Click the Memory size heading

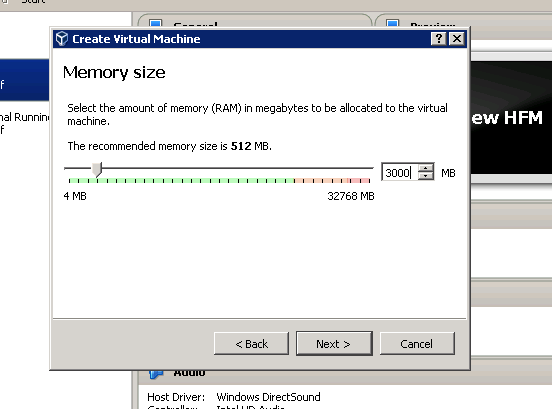click(114, 73)
